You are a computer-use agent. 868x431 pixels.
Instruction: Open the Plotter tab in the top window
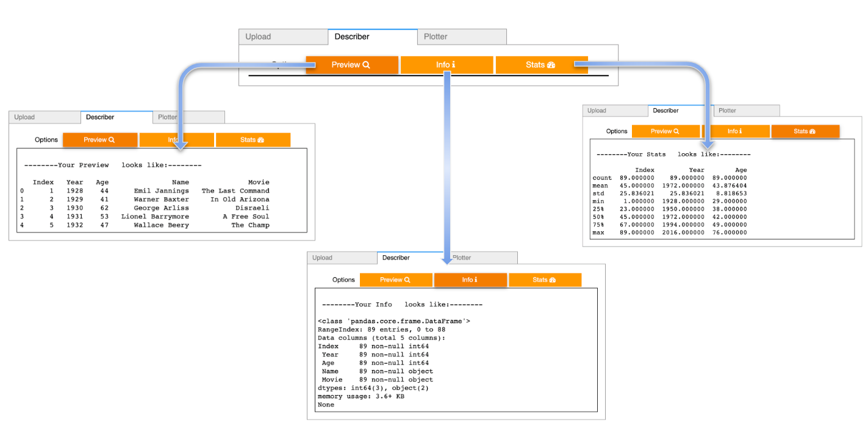point(462,37)
